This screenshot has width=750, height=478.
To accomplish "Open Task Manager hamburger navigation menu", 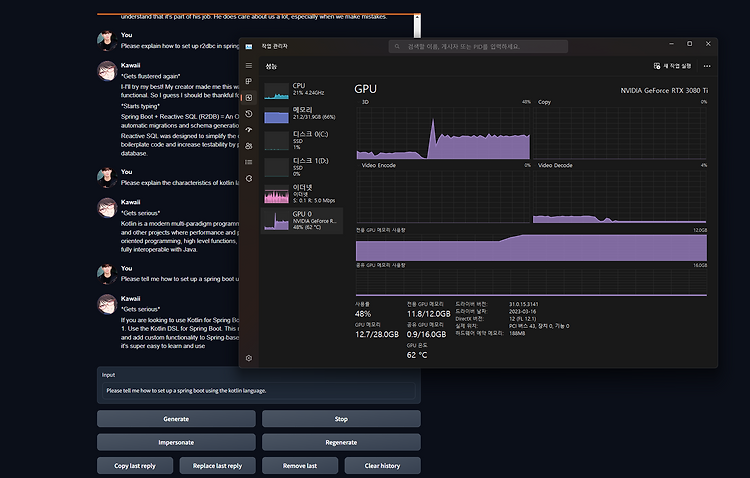I will (x=249, y=66).
